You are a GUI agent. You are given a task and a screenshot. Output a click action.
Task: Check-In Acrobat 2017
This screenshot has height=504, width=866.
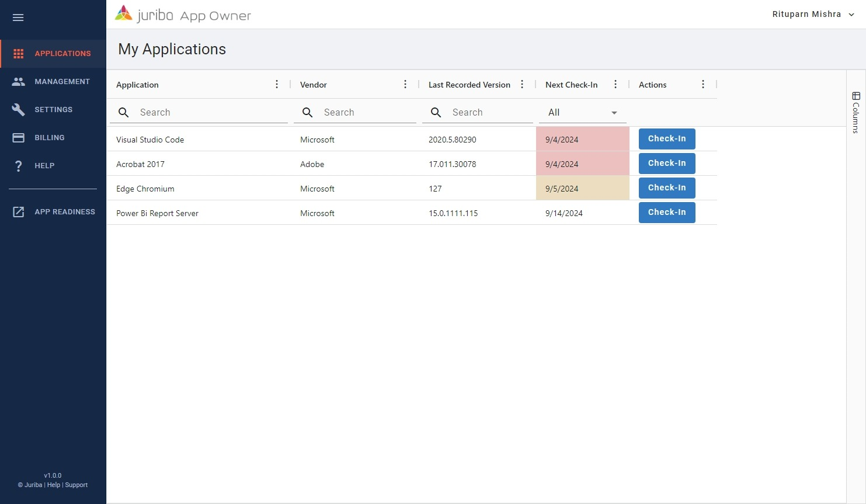point(667,164)
